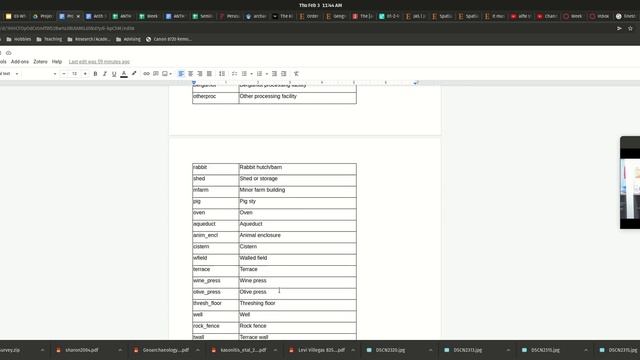This screenshot has width=640, height=360.
Task: Apply numbered list
Action: point(259,74)
